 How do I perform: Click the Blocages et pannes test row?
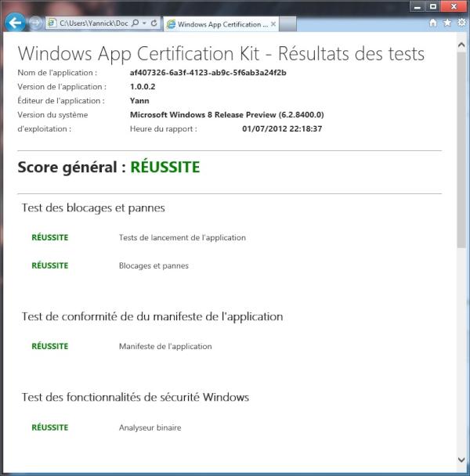click(x=154, y=265)
